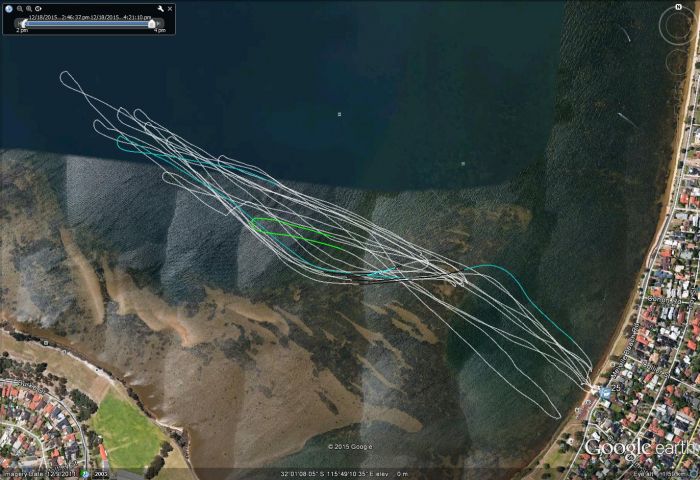Select the blue placemark at the track's shoreline end
The width and height of the screenshot is (700, 480).
pos(606,393)
